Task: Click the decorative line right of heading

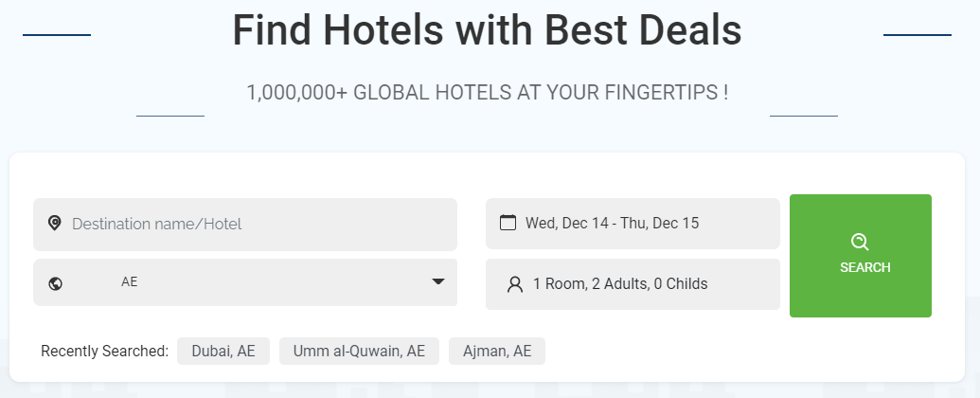Action: pyautogui.click(x=917, y=35)
